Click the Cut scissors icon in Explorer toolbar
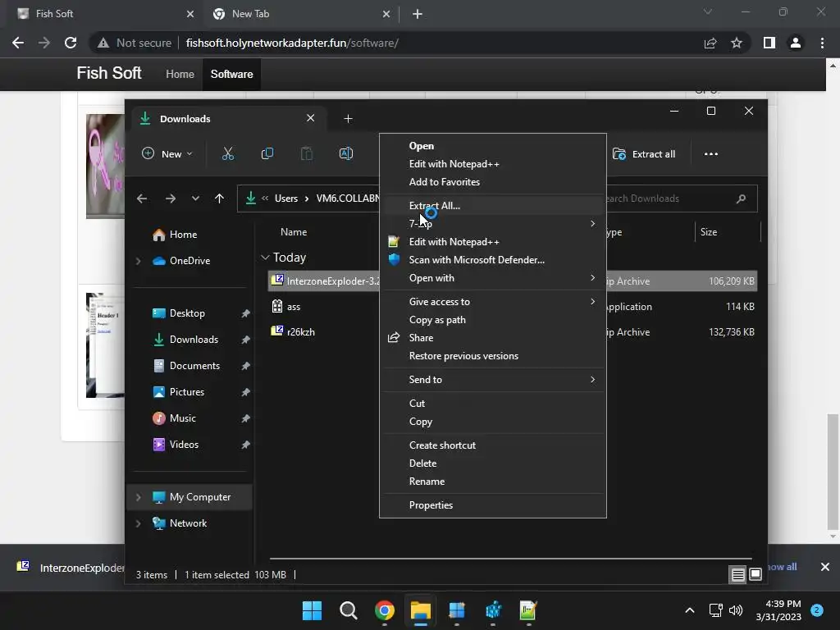The image size is (840, 630). tap(228, 153)
